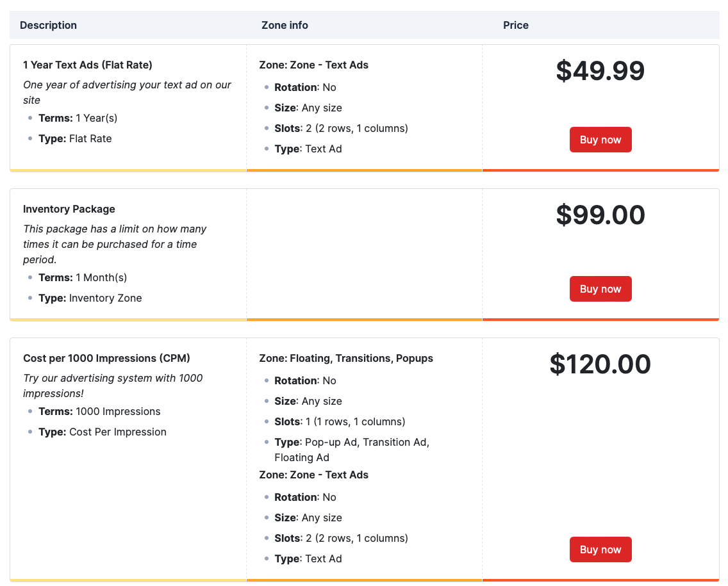Click the Type: Inventory Zone item
Viewport: 728px width, 586px height.
click(90, 298)
